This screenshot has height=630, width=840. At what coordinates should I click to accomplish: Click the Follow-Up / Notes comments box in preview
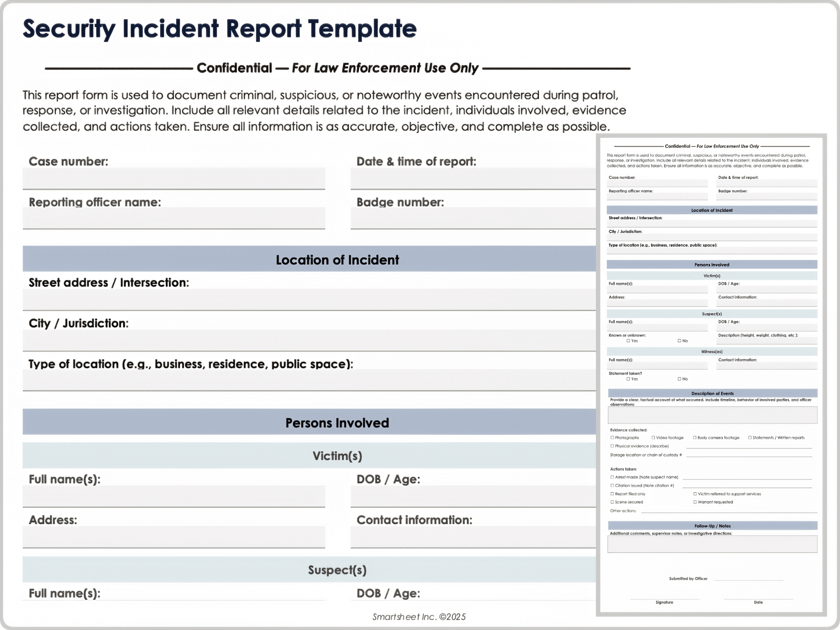tap(712, 544)
